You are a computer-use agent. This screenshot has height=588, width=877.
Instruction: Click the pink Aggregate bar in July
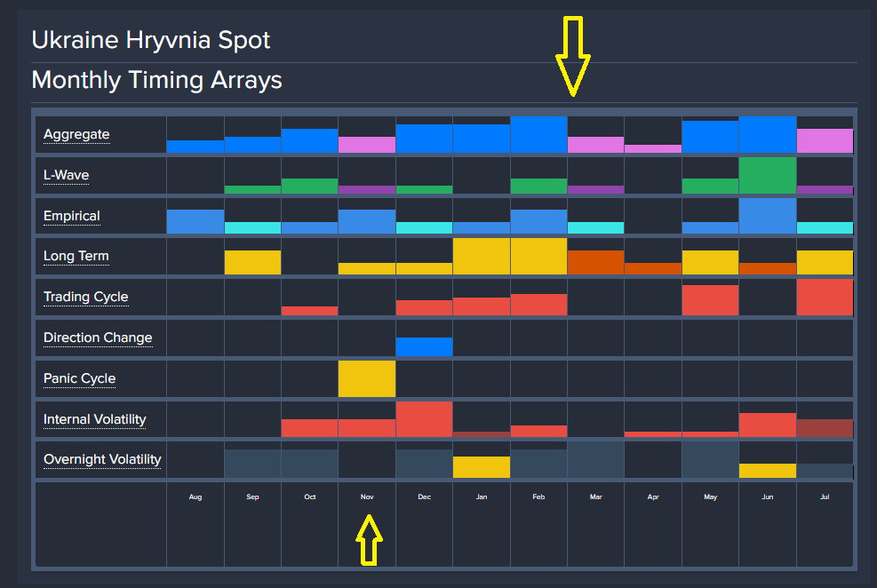pyautogui.click(x=825, y=141)
